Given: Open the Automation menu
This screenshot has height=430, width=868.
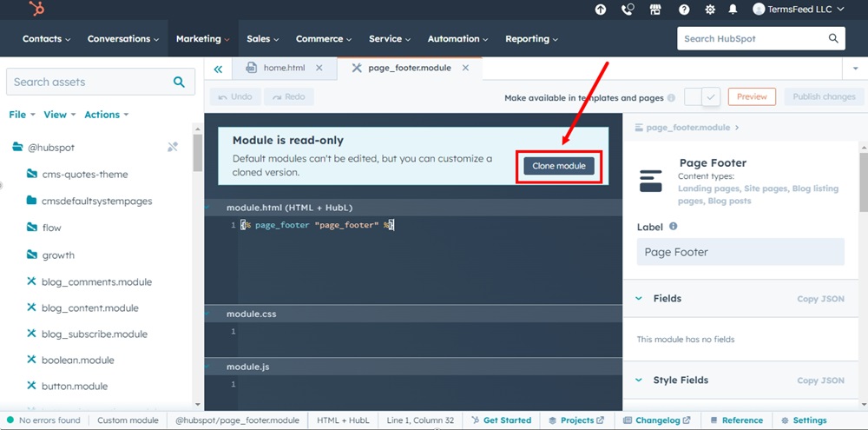Looking at the screenshot, I should (457, 39).
